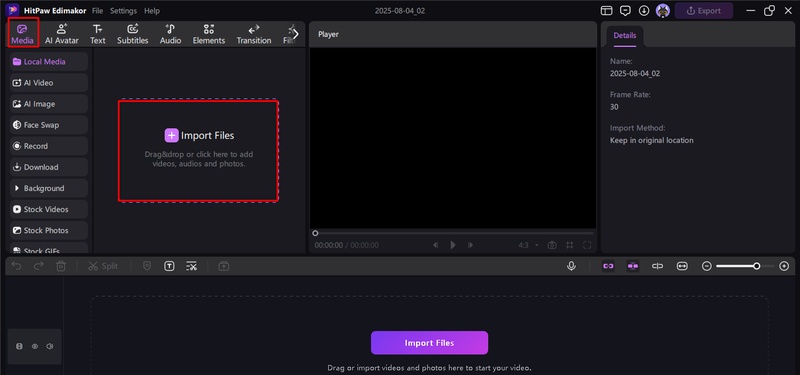Click the Redo arrow in timeline toolbar
800x375 pixels.
tap(39, 266)
